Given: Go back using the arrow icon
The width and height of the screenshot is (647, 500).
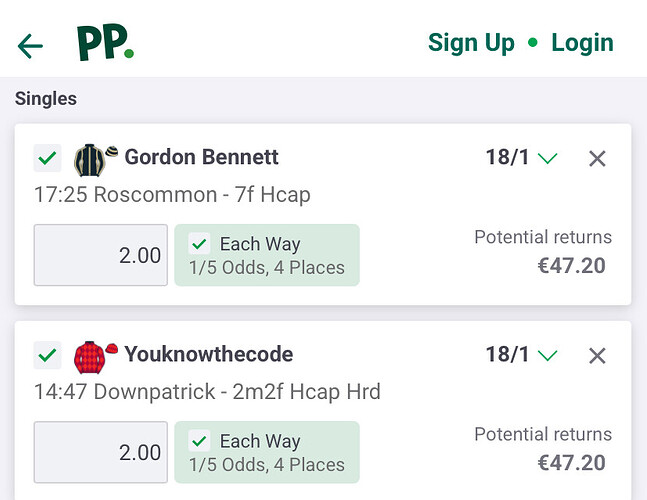Looking at the screenshot, I should (30, 46).
